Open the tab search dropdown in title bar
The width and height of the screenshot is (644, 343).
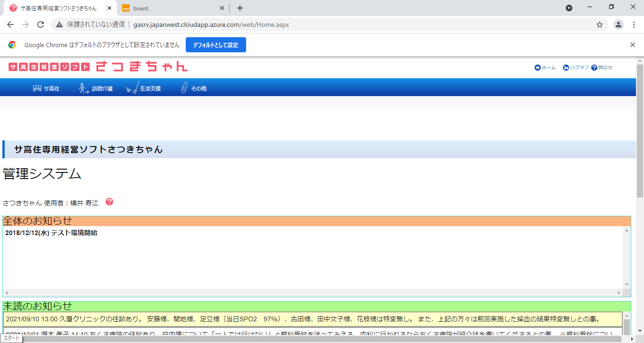pyautogui.click(x=569, y=8)
